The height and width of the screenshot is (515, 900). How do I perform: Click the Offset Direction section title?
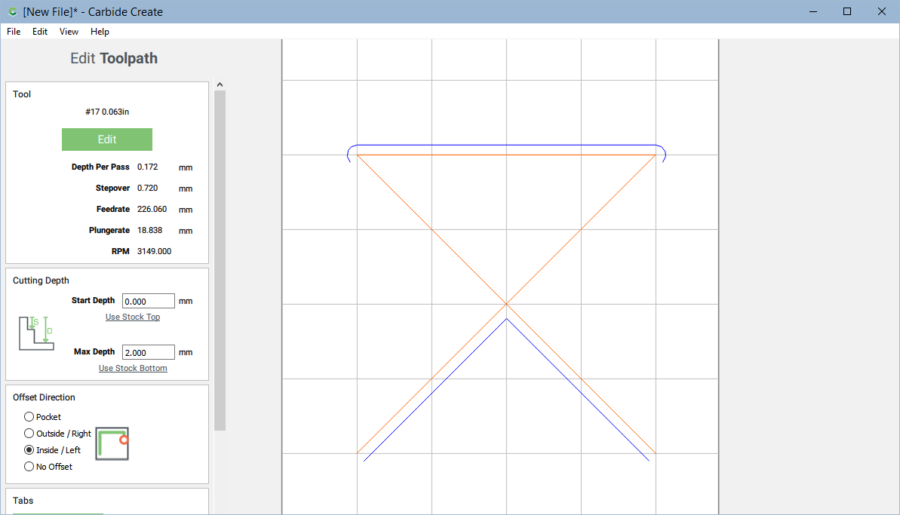click(x=44, y=397)
